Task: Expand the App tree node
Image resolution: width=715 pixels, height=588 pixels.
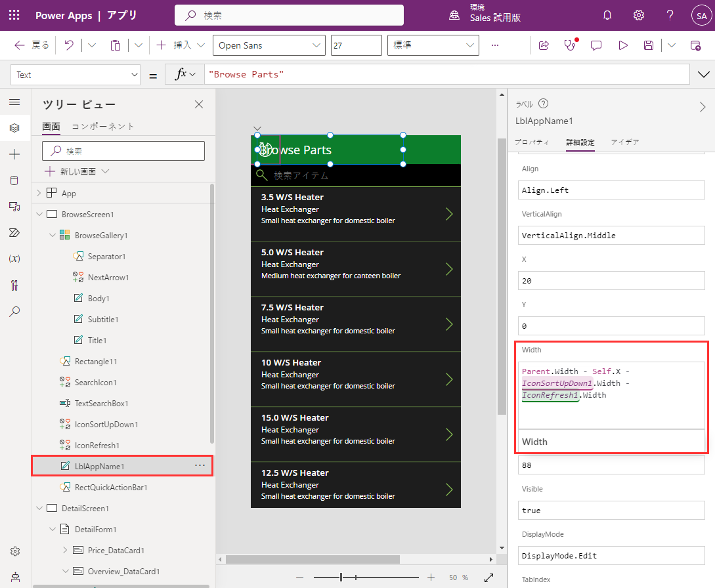Action: click(39, 193)
